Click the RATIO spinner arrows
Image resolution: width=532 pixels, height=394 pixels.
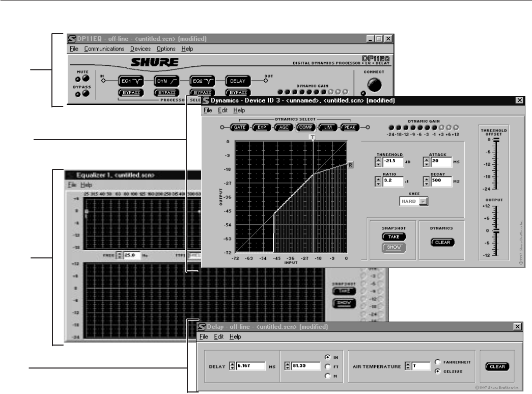(378, 181)
